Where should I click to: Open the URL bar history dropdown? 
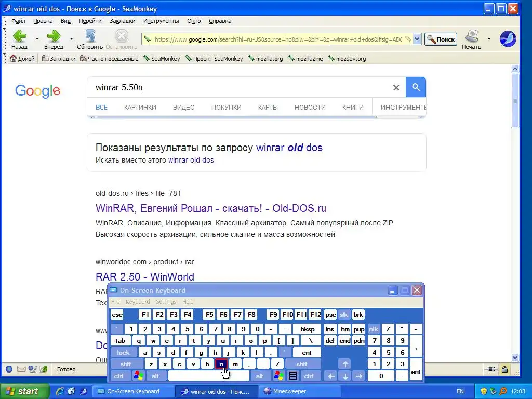[x=417, y=39]
